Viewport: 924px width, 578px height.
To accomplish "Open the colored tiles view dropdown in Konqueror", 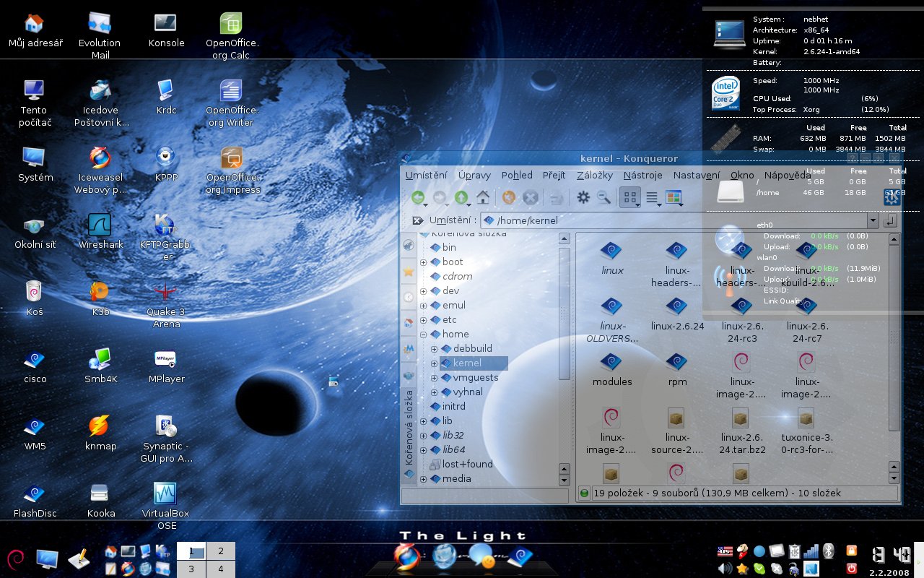I will (675, 197).
